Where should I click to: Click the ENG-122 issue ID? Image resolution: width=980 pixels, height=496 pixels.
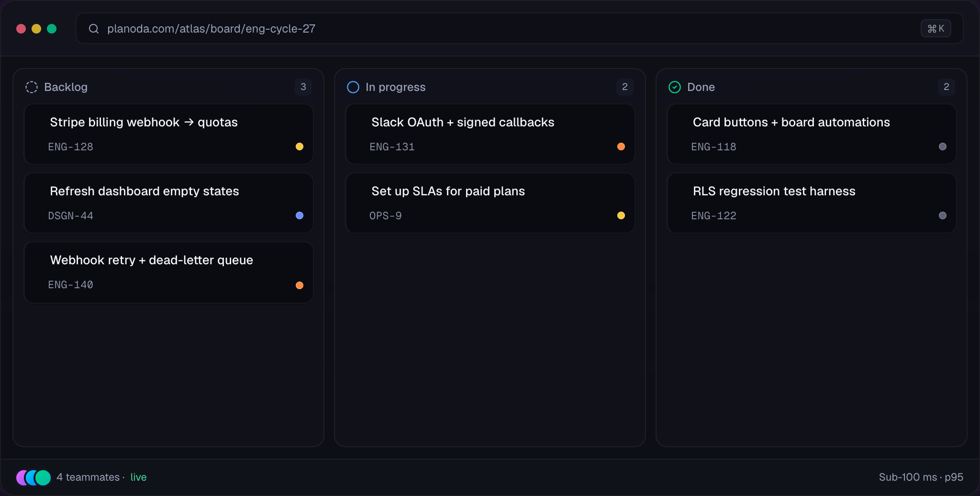pyautogui.click(x=714, y=216)
